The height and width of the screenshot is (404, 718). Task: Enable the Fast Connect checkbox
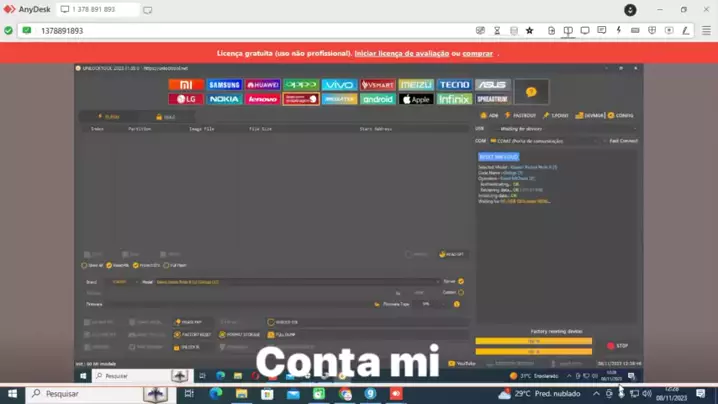604,141
